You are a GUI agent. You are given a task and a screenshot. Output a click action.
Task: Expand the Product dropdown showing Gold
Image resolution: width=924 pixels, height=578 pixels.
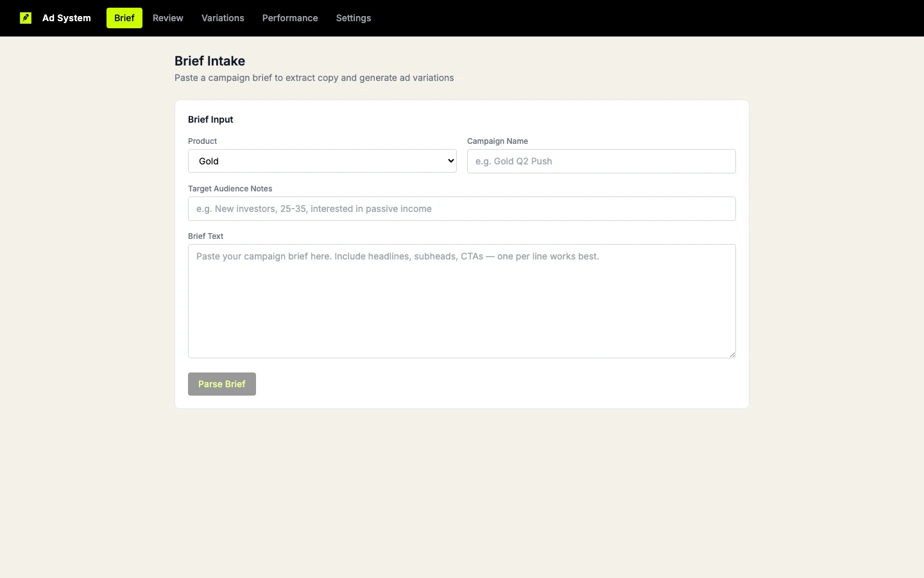322,161
